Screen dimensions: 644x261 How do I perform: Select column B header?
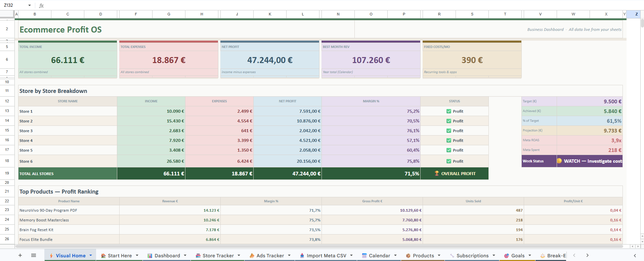tap(35, 14)
